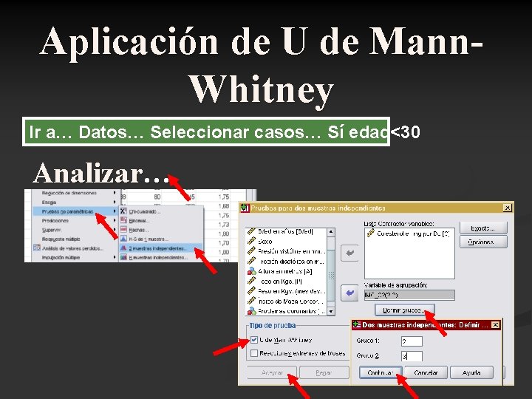Enable Reacciones extremas de Moses checkbox
The width and height of the screenshot is (532, 399).
coord(254,353)
